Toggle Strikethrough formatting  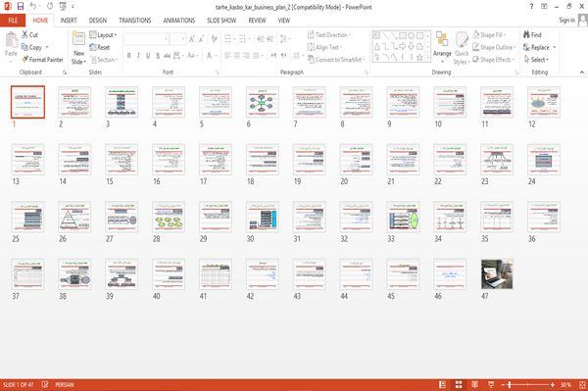point(167,56)
